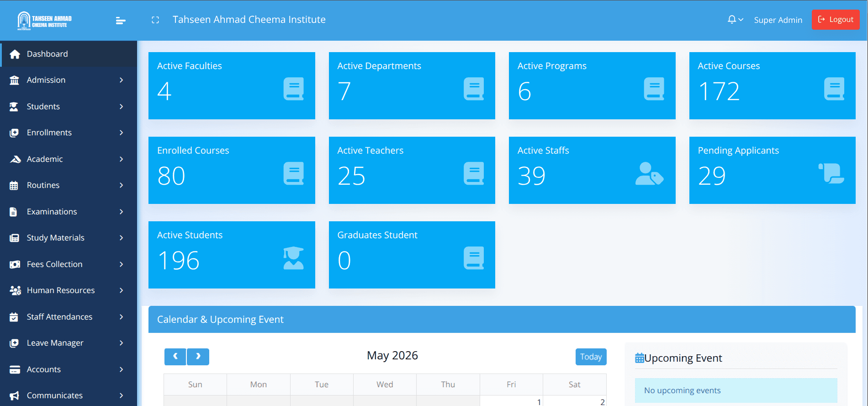
Task: Click the Dashboard home icon
Action: click(15, 54)
